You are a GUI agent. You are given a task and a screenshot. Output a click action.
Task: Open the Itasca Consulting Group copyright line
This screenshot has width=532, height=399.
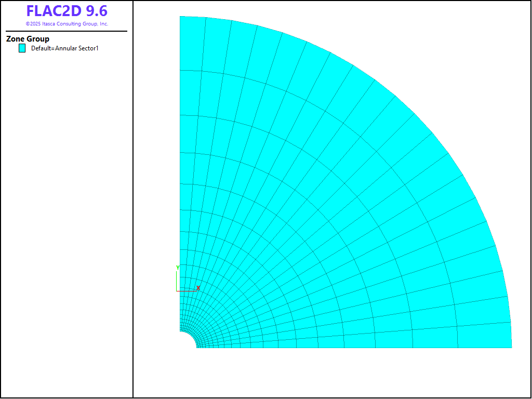66,24
